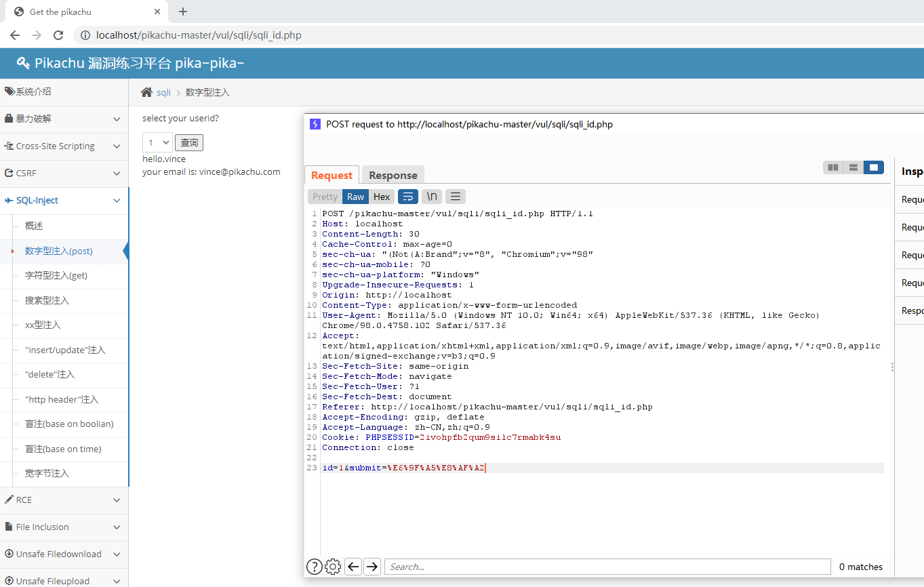The width and height of the screenshot is (924, 587).
Task: Open the userid select dropdown
Action: point(157,142)
